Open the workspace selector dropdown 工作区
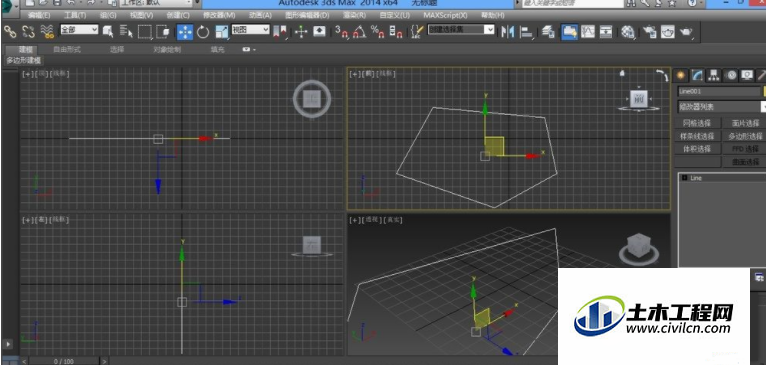 [156, 3]
